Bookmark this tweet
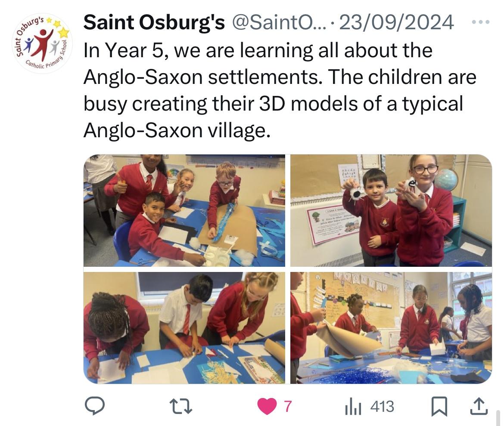Image resolution: width=504 pixels, height=426 pixels. tap(439, 406)
